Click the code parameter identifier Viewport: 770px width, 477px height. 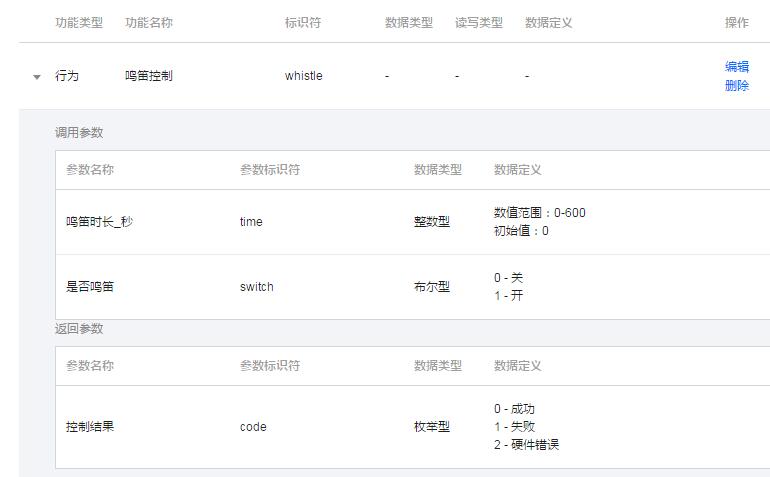tap(253, 427)
